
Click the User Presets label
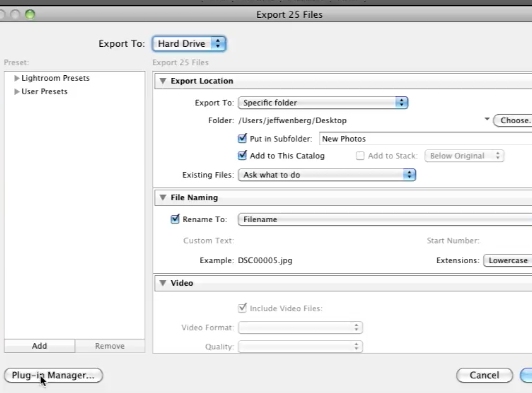[44, 92]
